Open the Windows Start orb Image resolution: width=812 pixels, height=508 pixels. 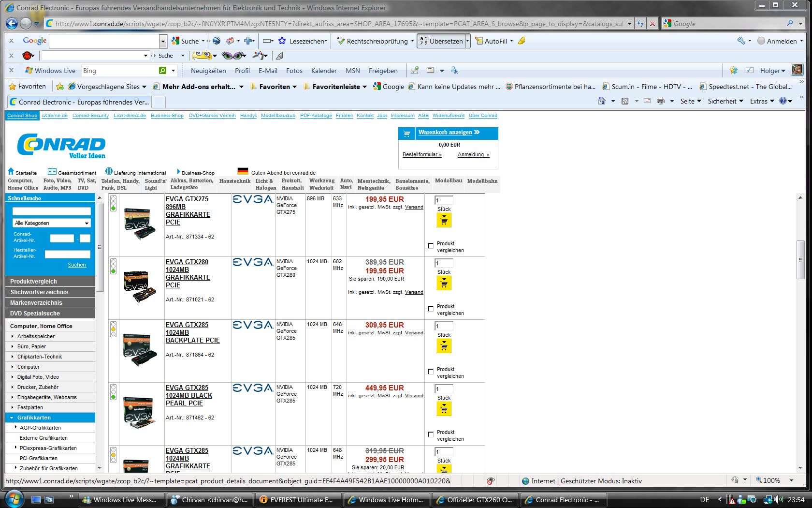[14, 499]
